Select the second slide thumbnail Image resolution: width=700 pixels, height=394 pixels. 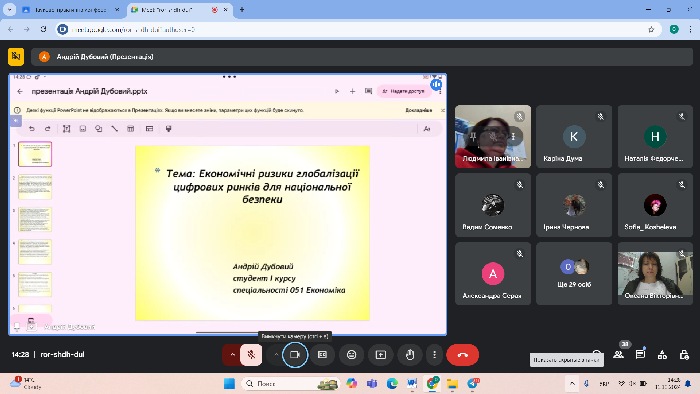(x=35, y=187)
